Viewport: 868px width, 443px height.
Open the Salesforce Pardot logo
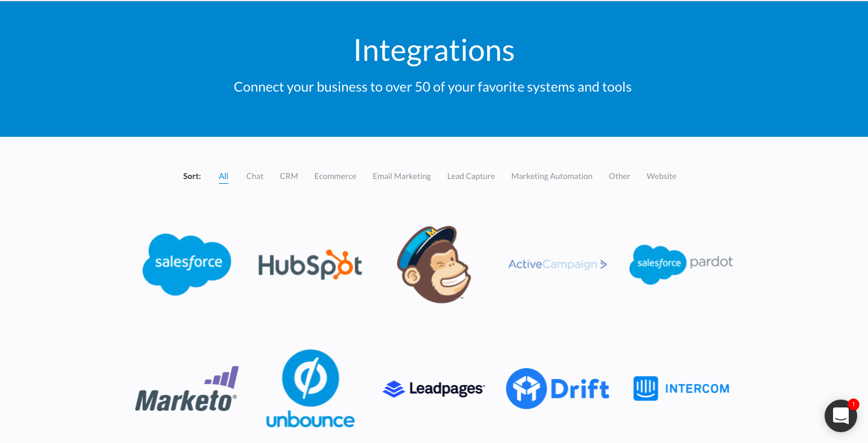point(681,264)
